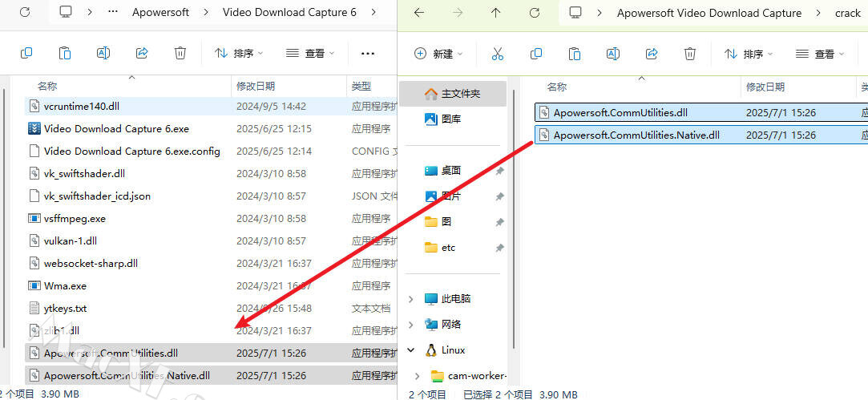This screenshot has width=868, height=400.
Task: Click 修改日期 column header in right window
Action: click(x=765, y=87)
